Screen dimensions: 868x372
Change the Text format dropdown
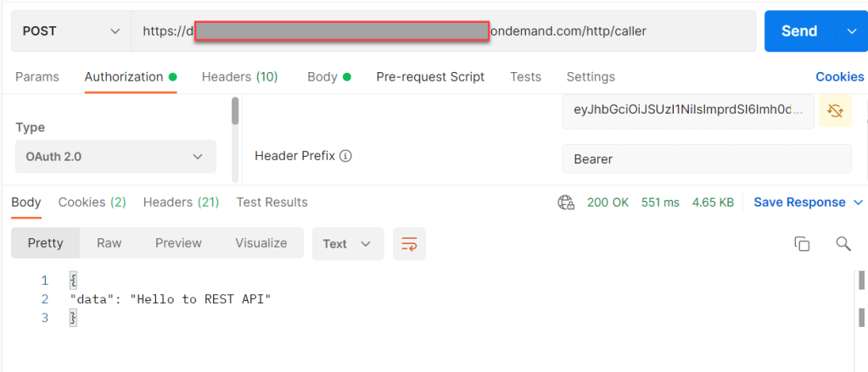tap(348, 244)
